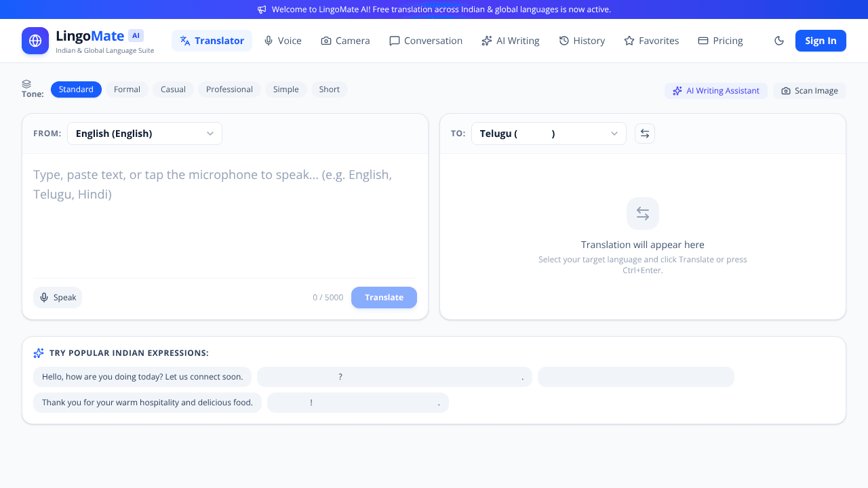Expand the TO language dropdown showing Telugu
The image size is (868, 488).
[549, 134]
